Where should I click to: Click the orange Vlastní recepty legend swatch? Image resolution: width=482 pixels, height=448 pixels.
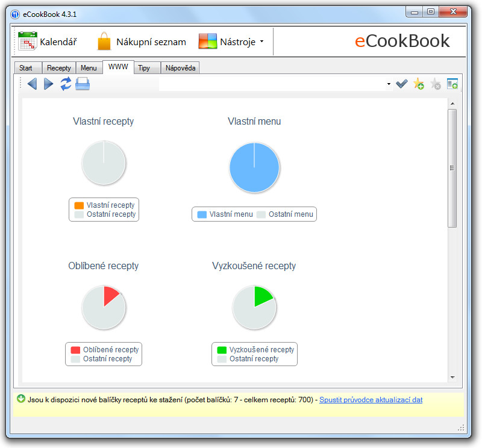tap(79, 205)
